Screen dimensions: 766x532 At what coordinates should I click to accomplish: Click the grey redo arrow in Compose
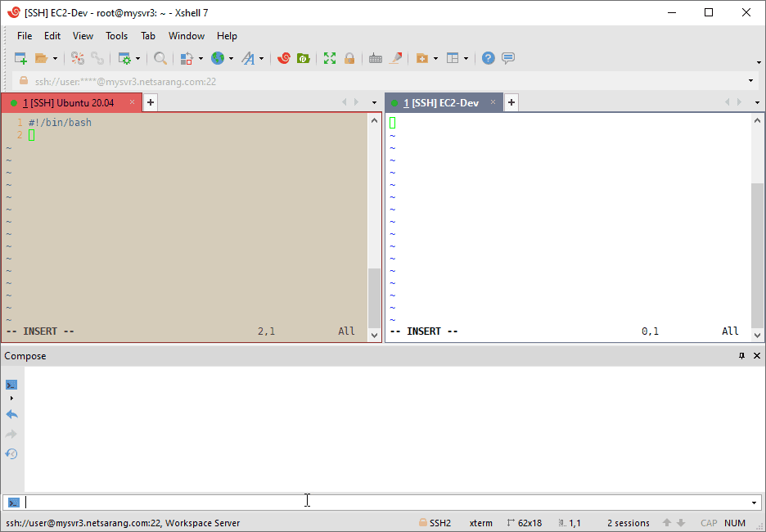(11, 435)
